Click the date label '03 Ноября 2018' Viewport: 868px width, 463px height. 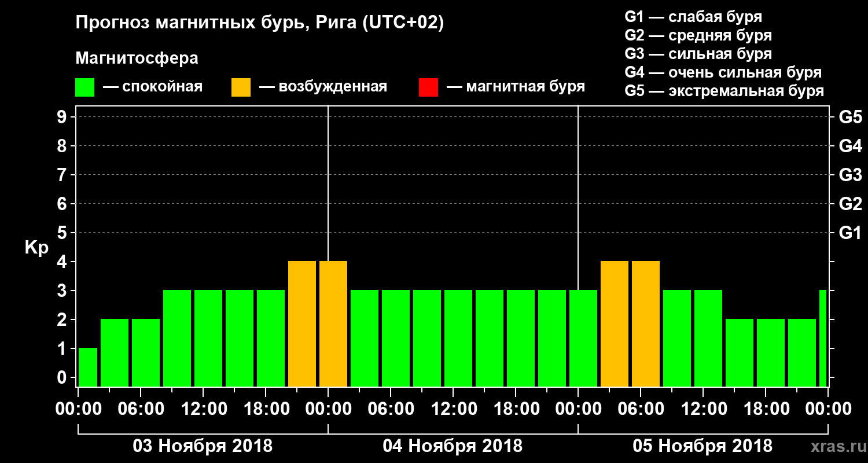pos(203,446)
